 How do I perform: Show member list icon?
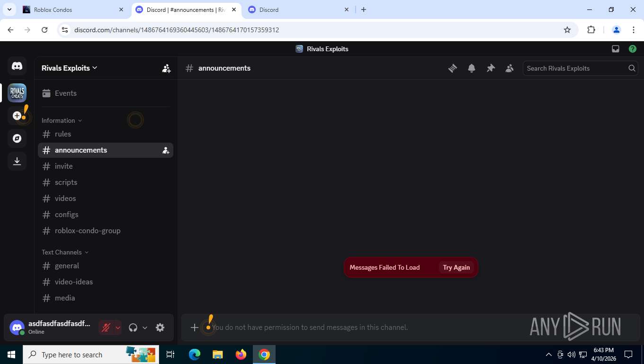510,68
